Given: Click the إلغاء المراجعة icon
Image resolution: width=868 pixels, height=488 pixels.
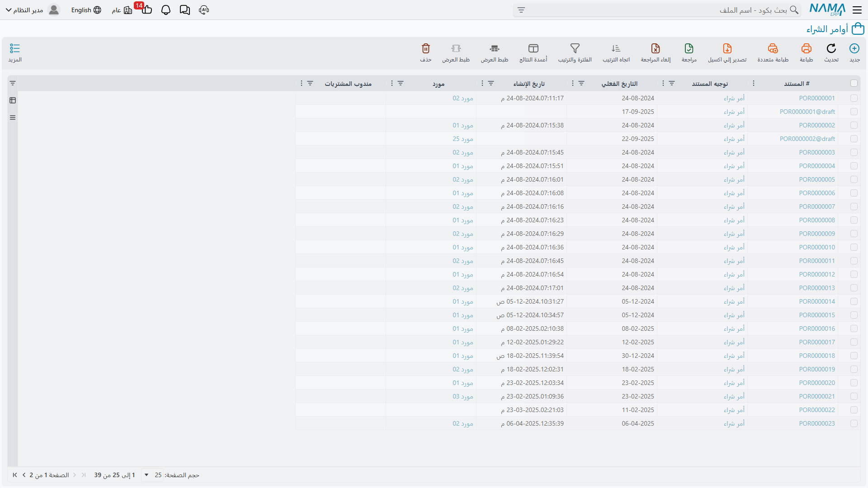Looking at the screenshot, I should tap(656, 48).
